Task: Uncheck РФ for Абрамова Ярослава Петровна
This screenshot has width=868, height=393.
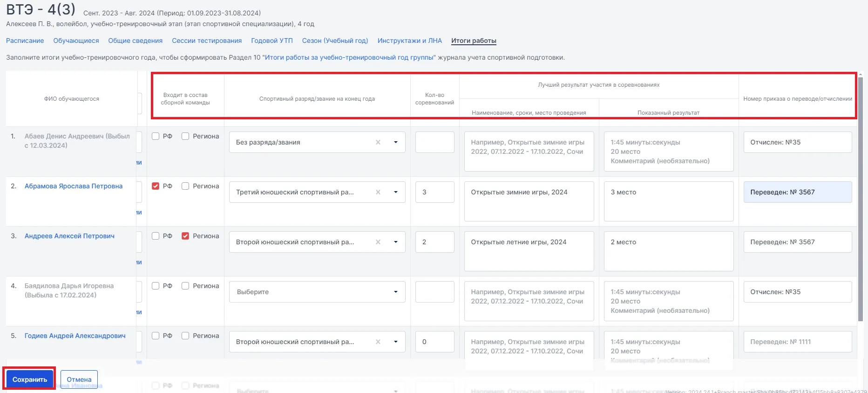Action: click(156, 186)
